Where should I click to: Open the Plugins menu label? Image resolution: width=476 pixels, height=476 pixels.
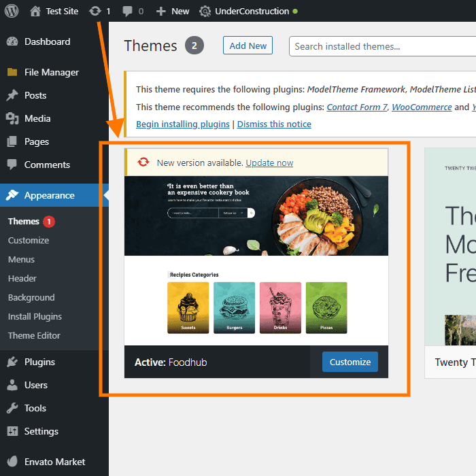(x=39, y=362)
